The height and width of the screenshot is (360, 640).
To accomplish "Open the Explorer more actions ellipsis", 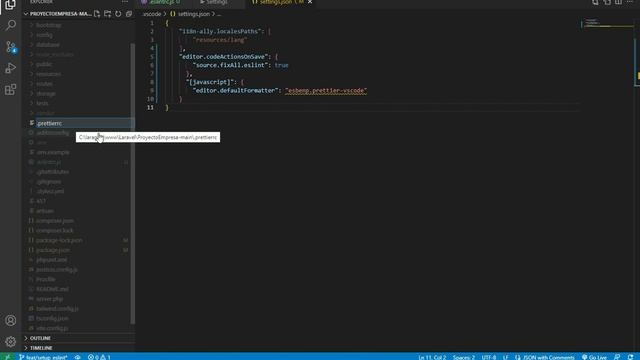I will [x=125, y=2].
